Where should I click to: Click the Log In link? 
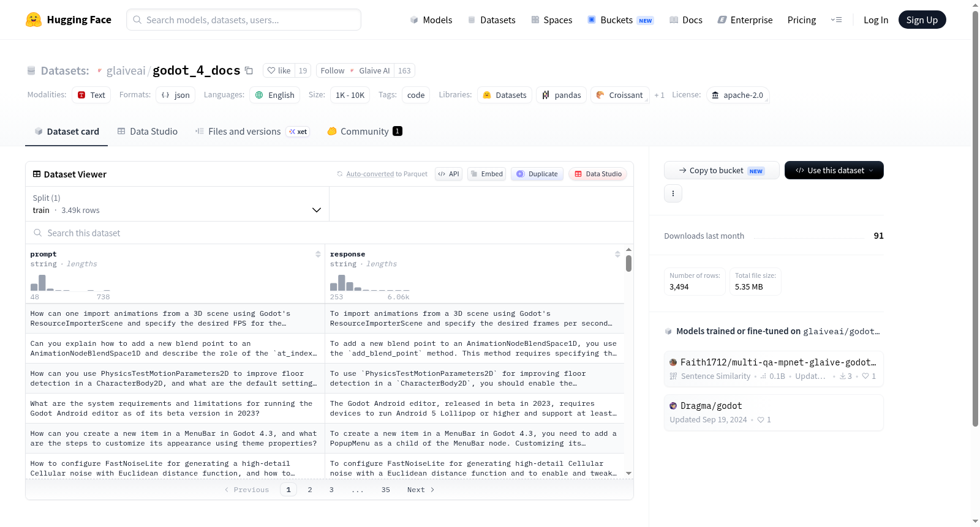coord(876,20)
